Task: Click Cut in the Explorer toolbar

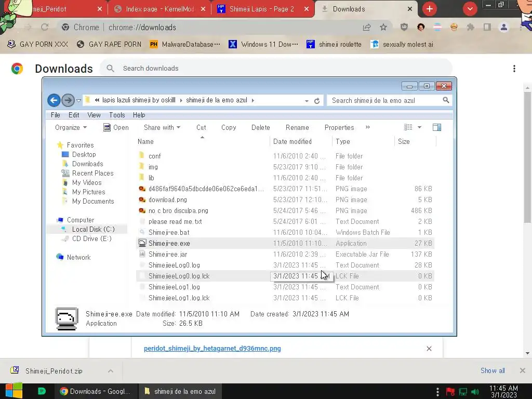Action: tap(201, 128)
